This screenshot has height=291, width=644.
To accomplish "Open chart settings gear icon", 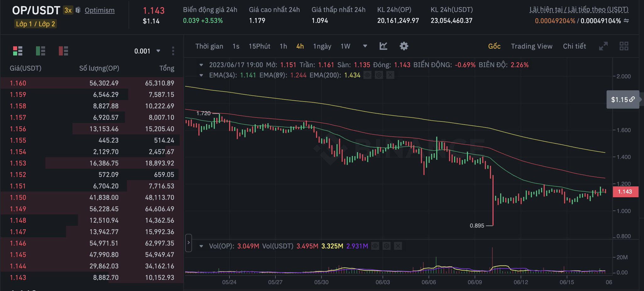I will tap(404, 46).
